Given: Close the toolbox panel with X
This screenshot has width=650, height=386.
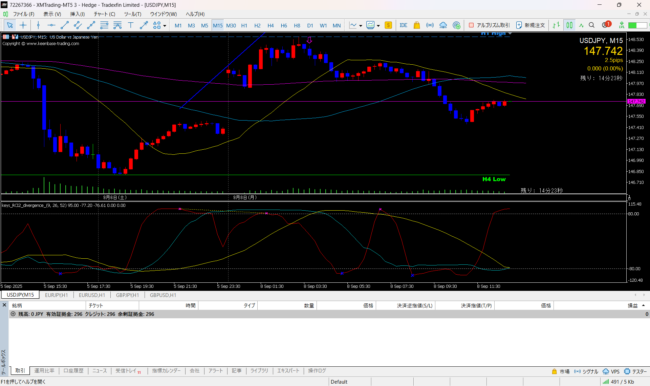Looking at the screenshot, I should tap(4, 305).
